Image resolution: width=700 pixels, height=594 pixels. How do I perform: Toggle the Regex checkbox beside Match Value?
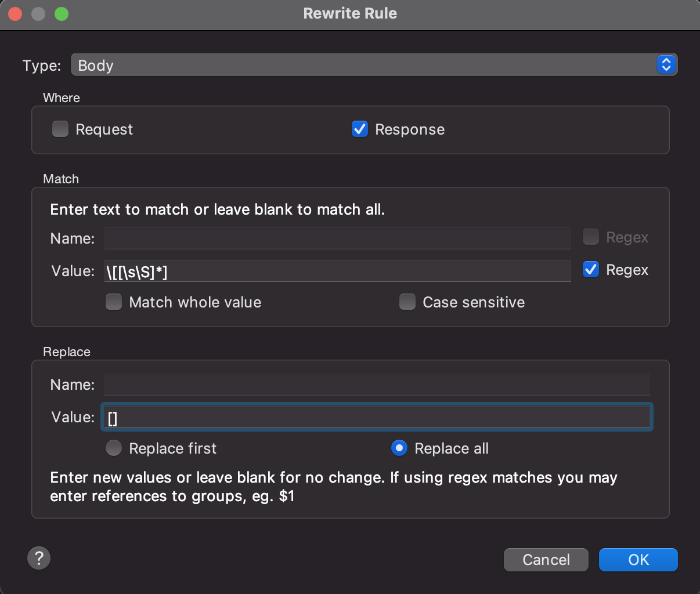(591, 270)
